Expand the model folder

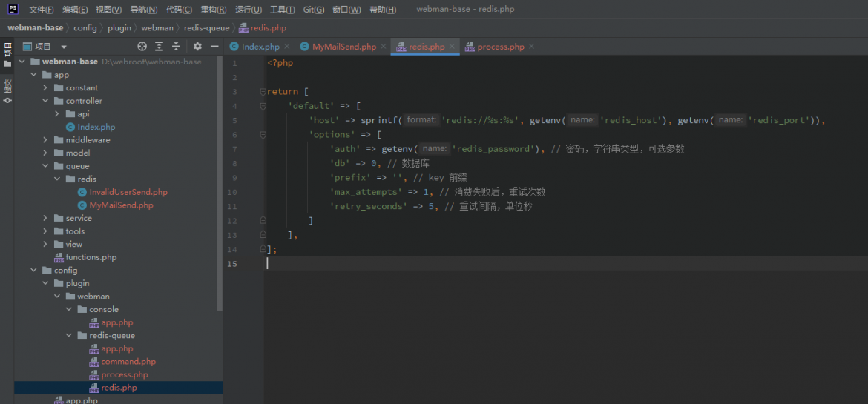45,153
